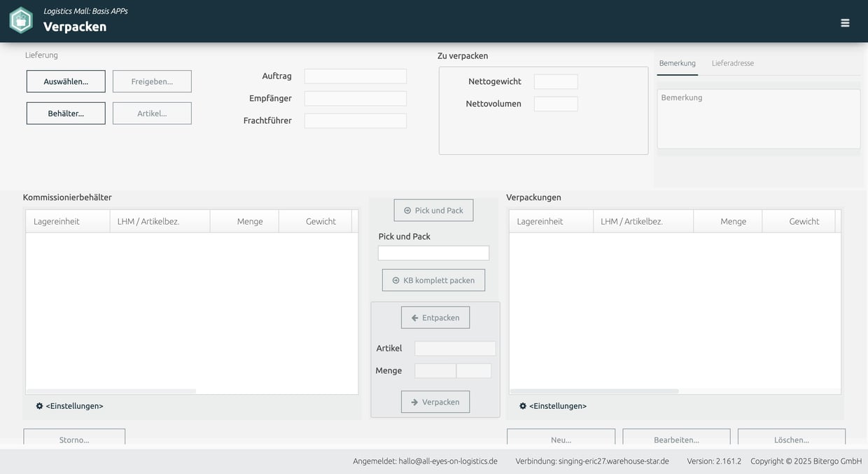Focus the Artikel field in unpack panel

tap(455, 349)
